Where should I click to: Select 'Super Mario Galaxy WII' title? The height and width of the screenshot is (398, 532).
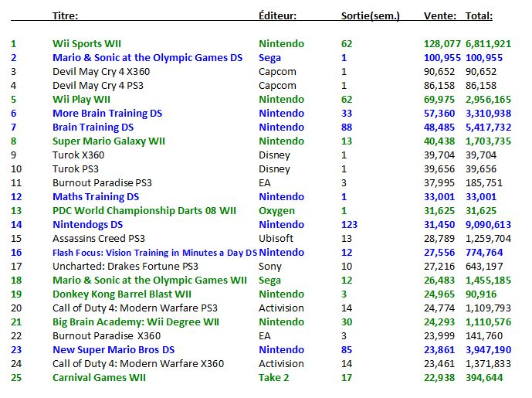[109, 141]
